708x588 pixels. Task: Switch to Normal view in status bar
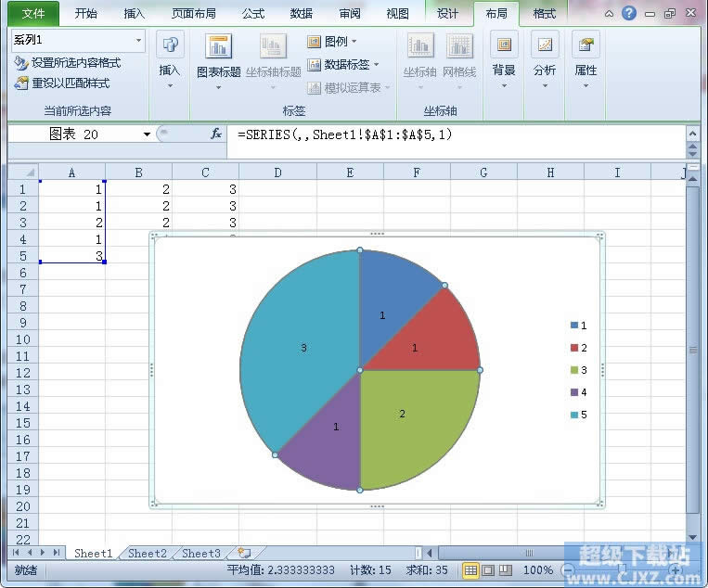(470, 570)
